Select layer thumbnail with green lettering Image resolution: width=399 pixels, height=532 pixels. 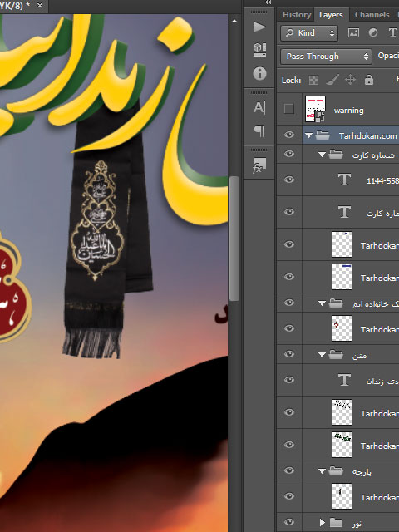tap(342, 445)
